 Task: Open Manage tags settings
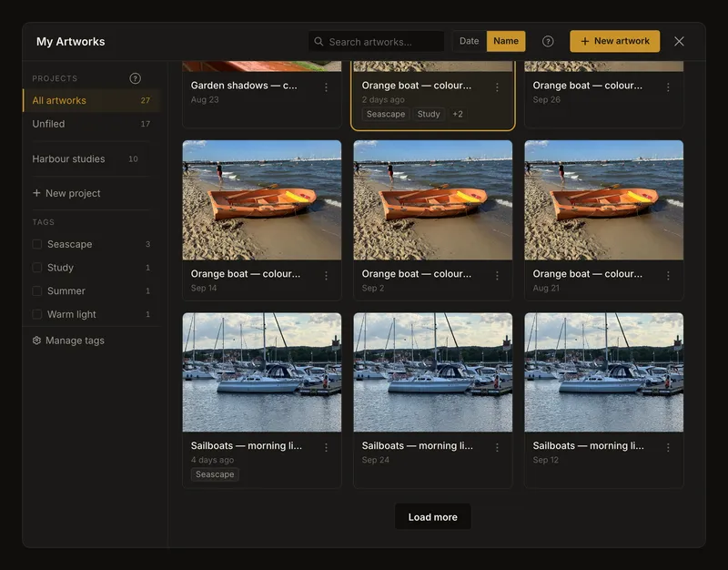[68, 341]
